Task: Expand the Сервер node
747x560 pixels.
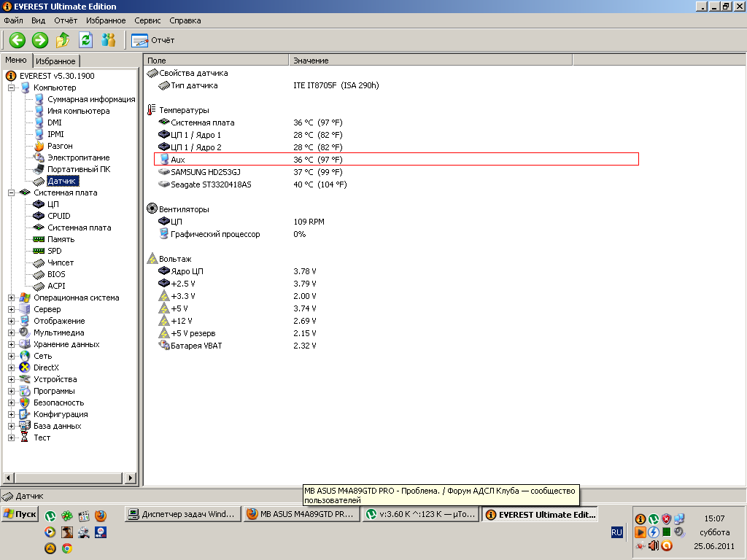Action: coord(12,309)
